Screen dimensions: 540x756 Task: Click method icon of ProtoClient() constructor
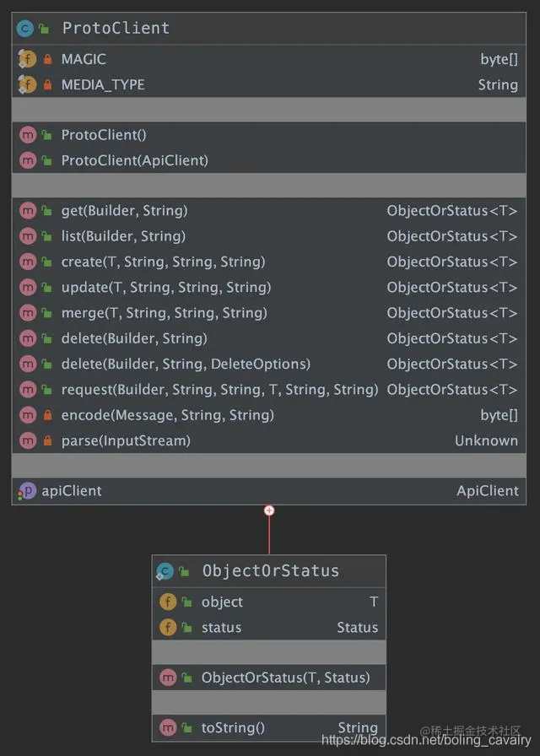coord(28,135)
